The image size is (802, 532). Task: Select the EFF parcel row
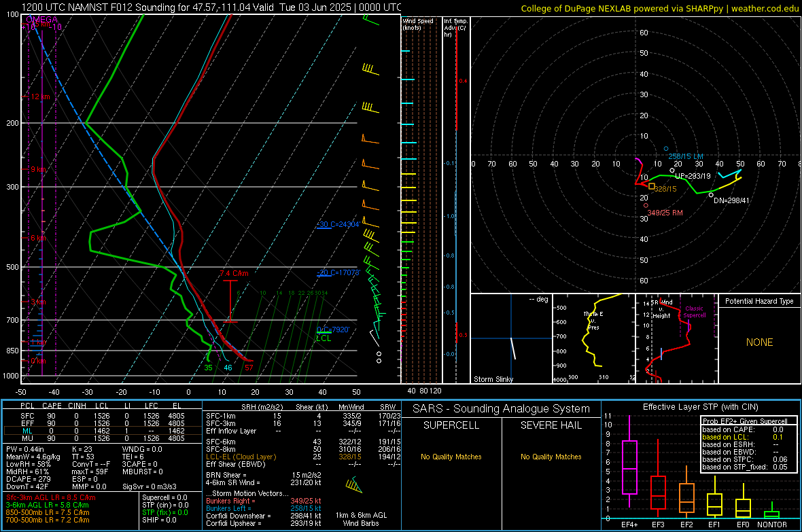[103, 423]
